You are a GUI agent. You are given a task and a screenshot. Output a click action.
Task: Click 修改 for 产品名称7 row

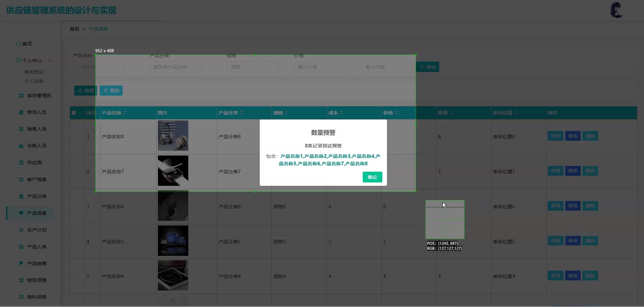[573, 171]
